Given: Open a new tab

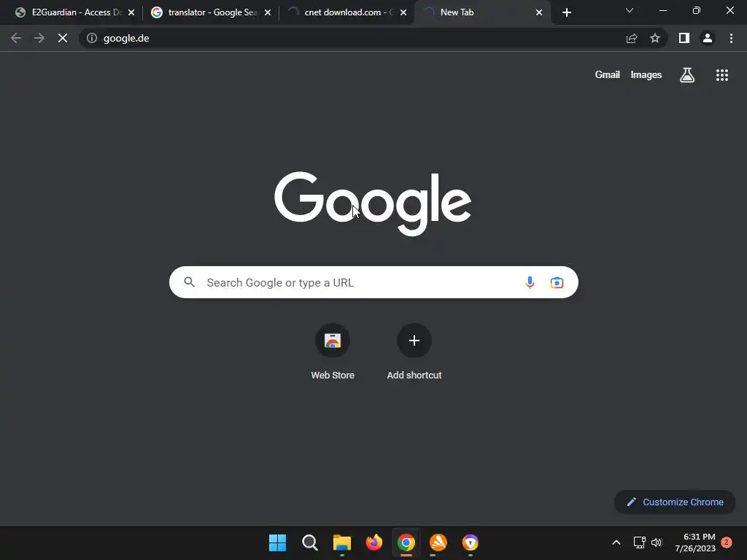Looking at the screenshot, I should 566,12.
